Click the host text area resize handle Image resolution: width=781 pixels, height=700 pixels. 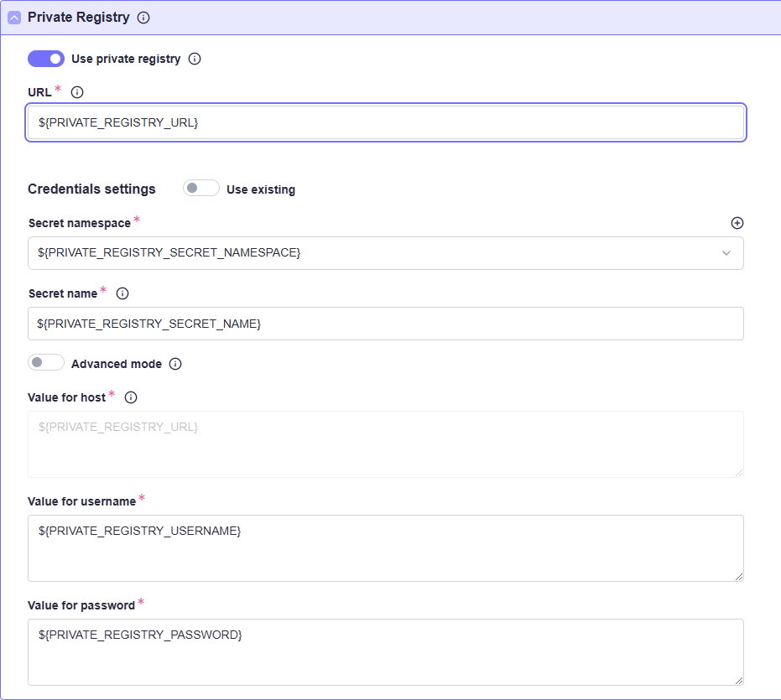click(x=739, y=473)
